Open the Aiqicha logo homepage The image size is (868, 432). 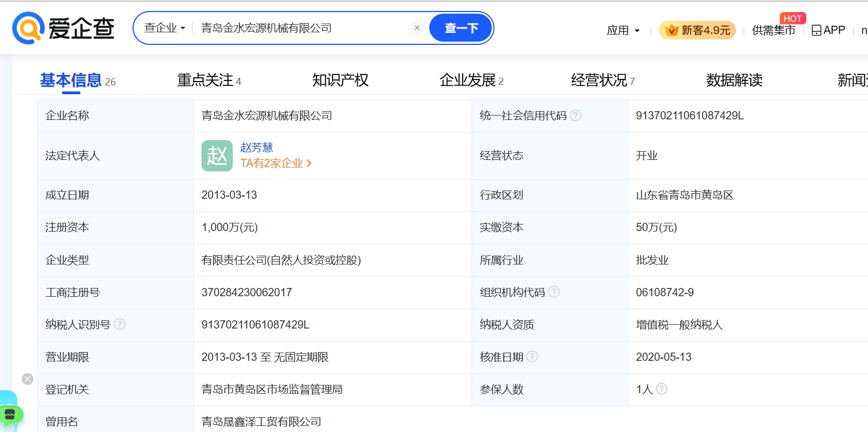[x=64, y=28]
